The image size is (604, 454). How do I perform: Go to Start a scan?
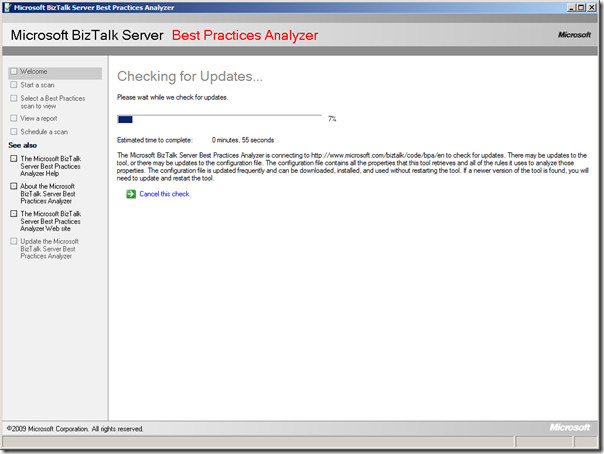[x=37, y=85]
